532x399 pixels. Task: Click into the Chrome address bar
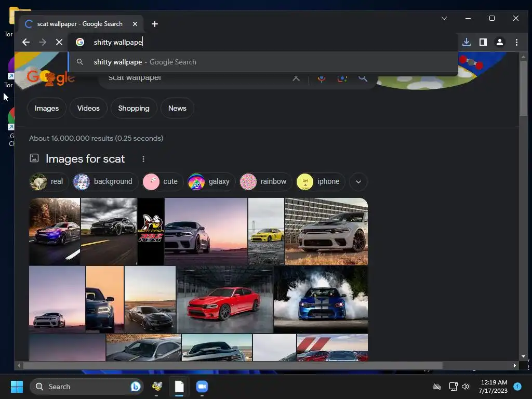pyautogui.click(x=263, y=42)
